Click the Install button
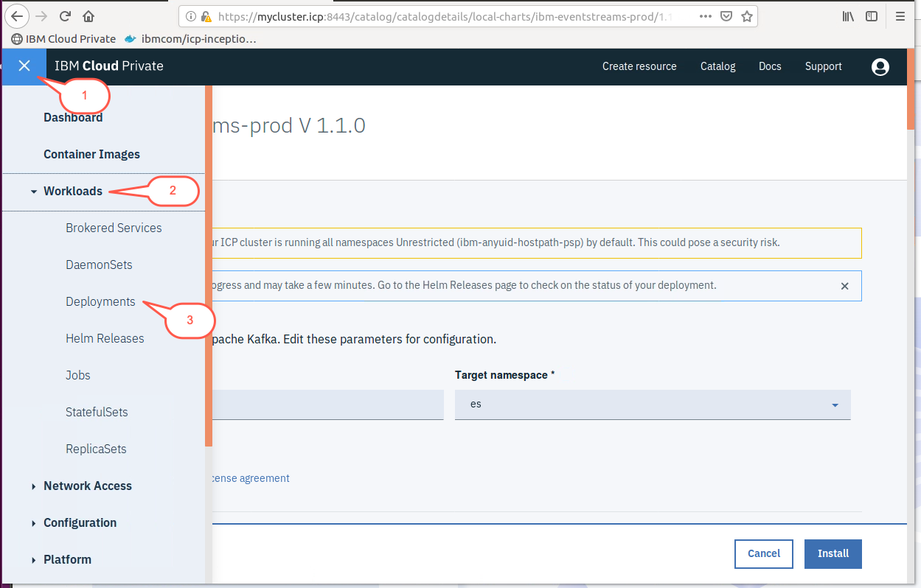The height and width of the screenshot is (588, 921). pos(833,554)
